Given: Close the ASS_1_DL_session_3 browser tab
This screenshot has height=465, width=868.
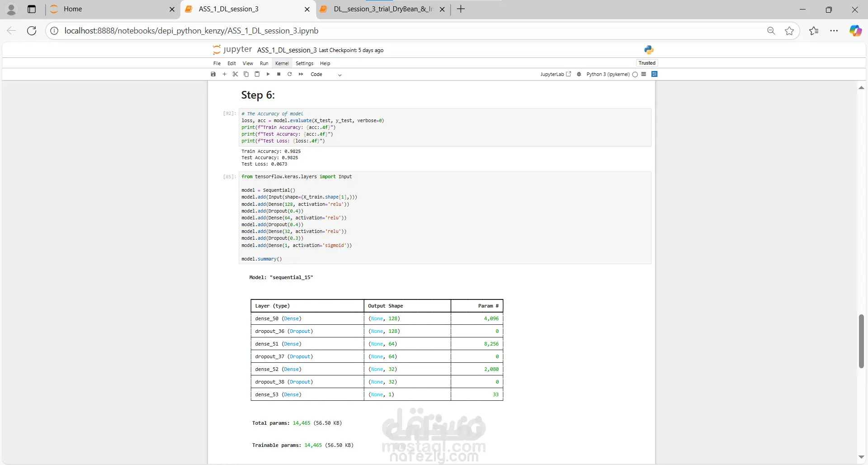Looking at the screenshot, I should pyautogui.click(x=307, y=9).
